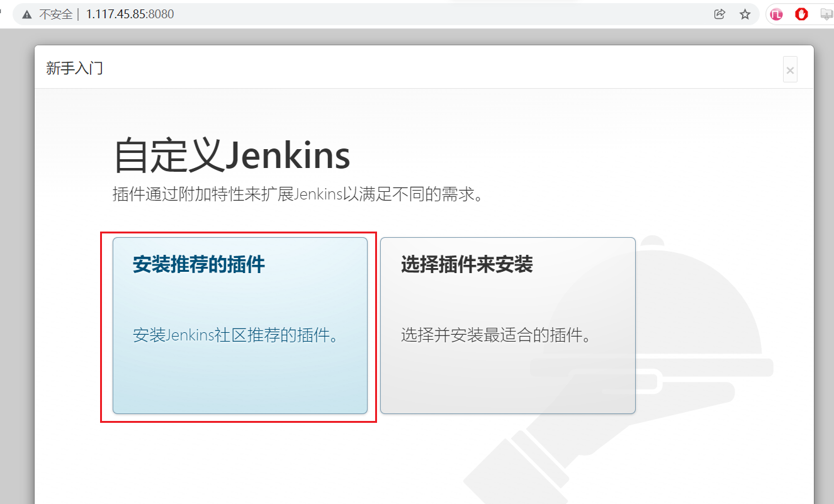
Task: Bookmark this page with the star icon
Action: [745, 14]
